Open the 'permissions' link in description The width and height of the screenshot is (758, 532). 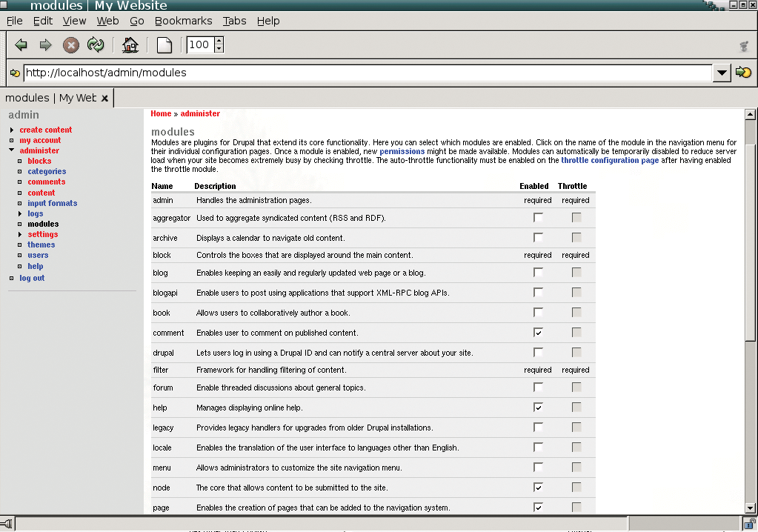point(402,151)
